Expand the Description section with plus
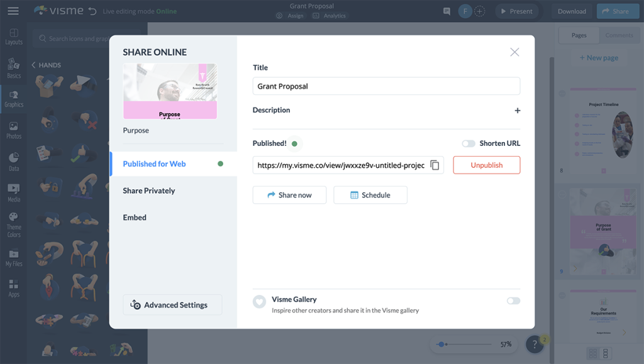The image size is (644, 364). 518,111
